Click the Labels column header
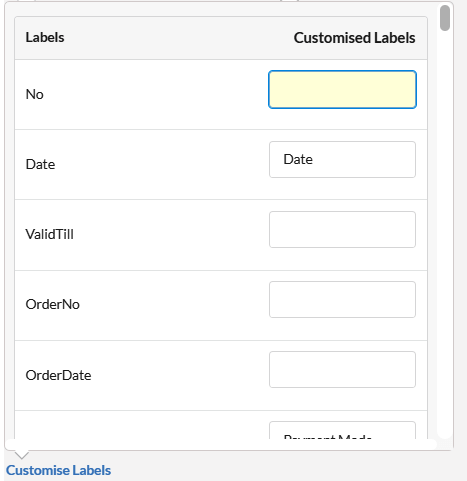 point(45,37)
